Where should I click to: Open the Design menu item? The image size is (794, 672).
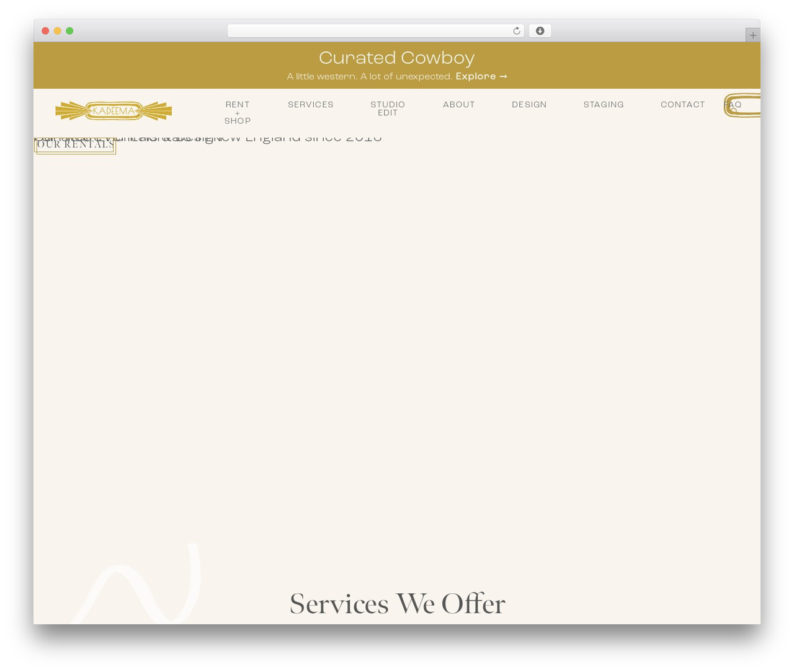click(529, 105)
